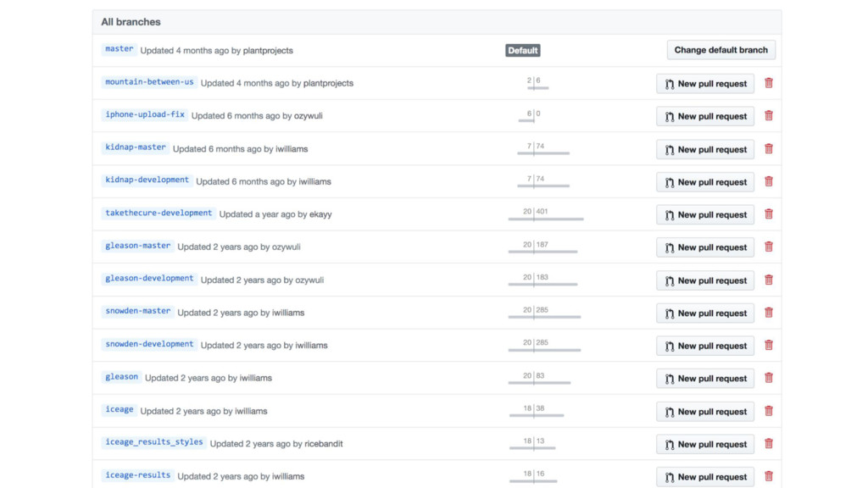The width and height of the screenshot is (868, 488).
Task: Open the iphone-upload-fix branch link
Action: pos(144,114)
